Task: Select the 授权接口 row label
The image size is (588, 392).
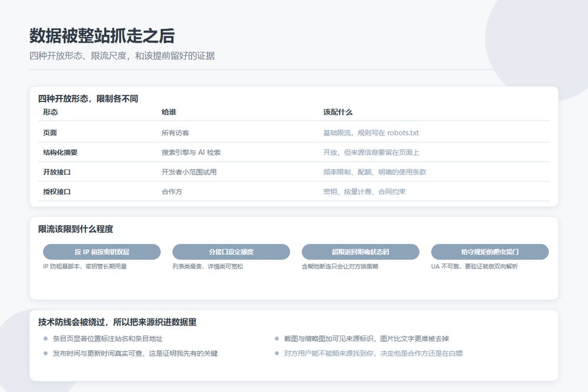Action: tap(56, 191)
